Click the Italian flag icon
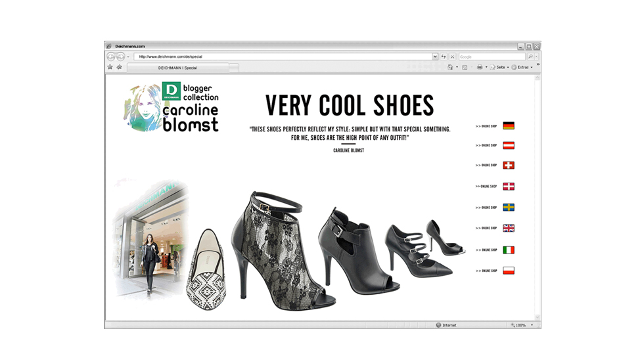 pyautogui.click(x=509, y=250)
